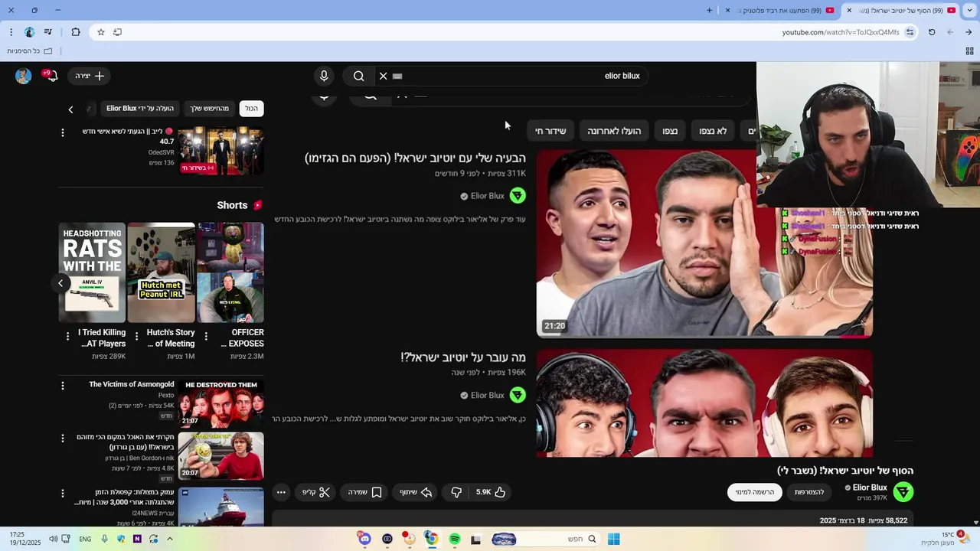Focus the YouTube search field with 'elior blux'
The image size is (980, 551).
510,76
